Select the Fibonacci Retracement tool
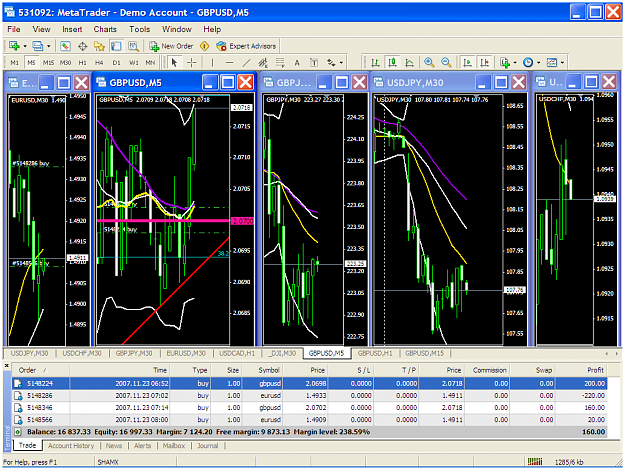Viewport: 625px width, 470px height. click(x=280, y=62)
